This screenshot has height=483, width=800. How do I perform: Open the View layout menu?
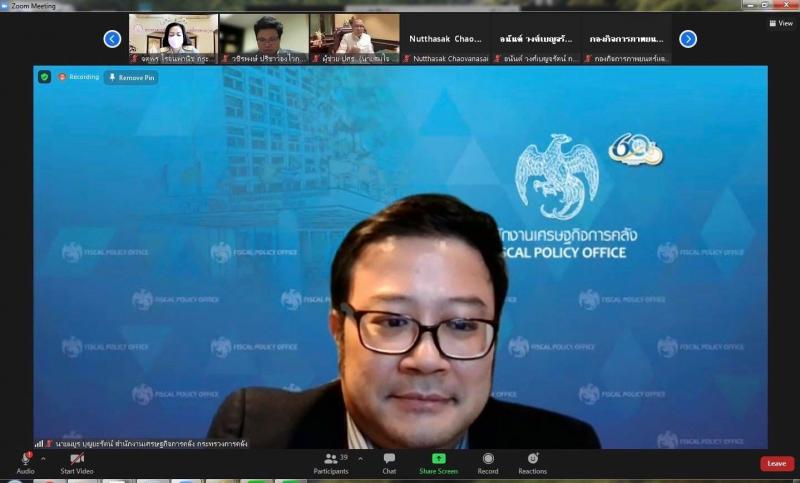pos(781,23)
